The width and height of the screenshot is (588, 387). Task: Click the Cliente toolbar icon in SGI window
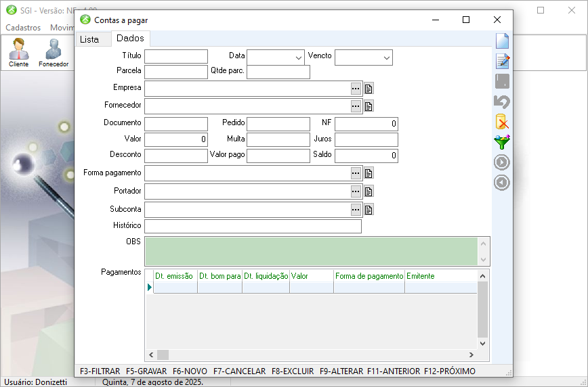coord(19,53)
